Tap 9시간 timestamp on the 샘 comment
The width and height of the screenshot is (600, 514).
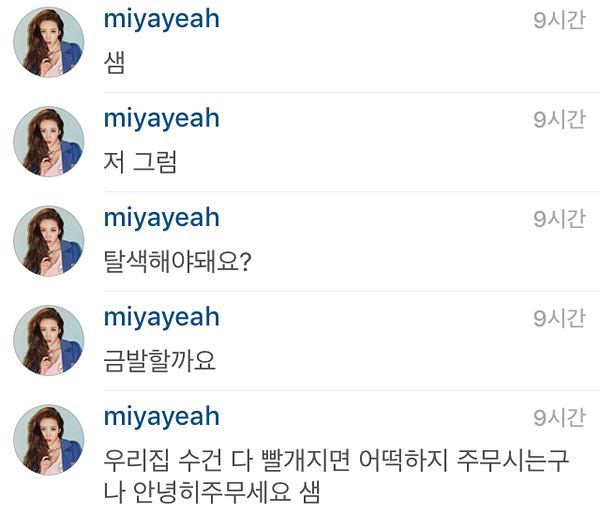[x=559, y=20]
